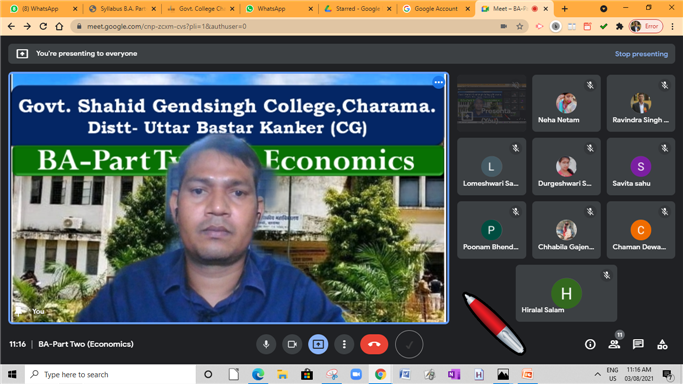
Task: Turn off the camera in Meet
Action: (292, 344)
